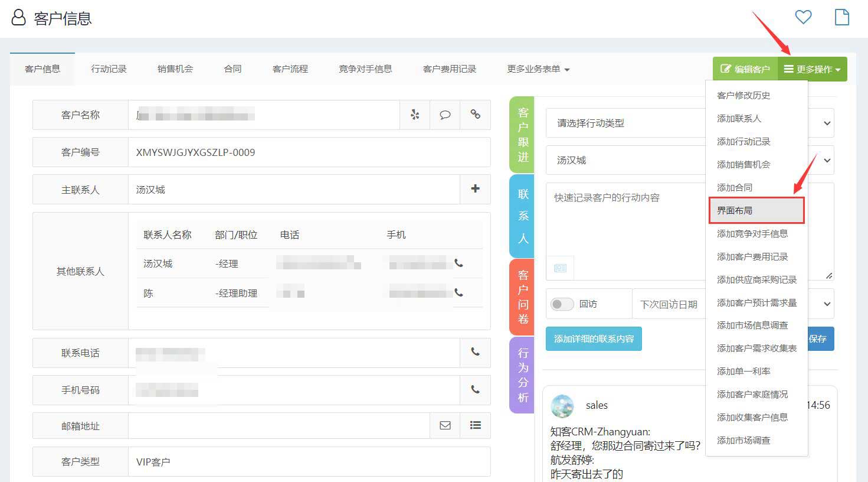Click the 编辑客户 button
Screen dimensions: 868x482
tap(745, 69)
